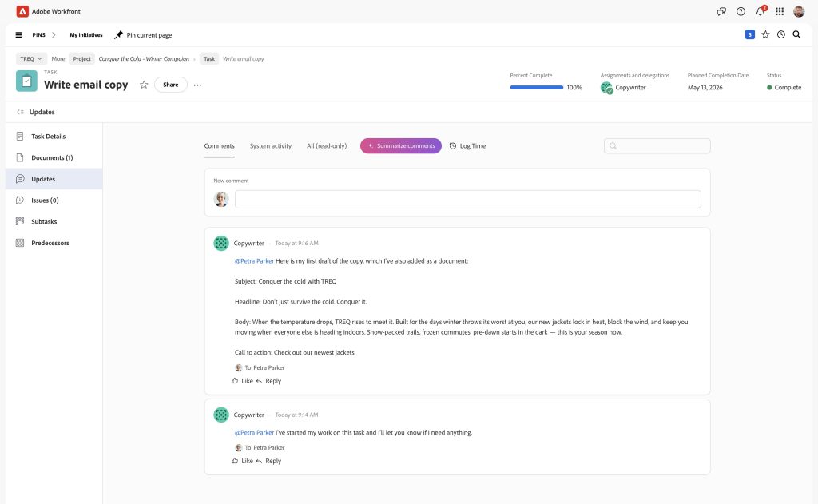
Task: Open the hamburger main menu
Action: click(19, 35)
